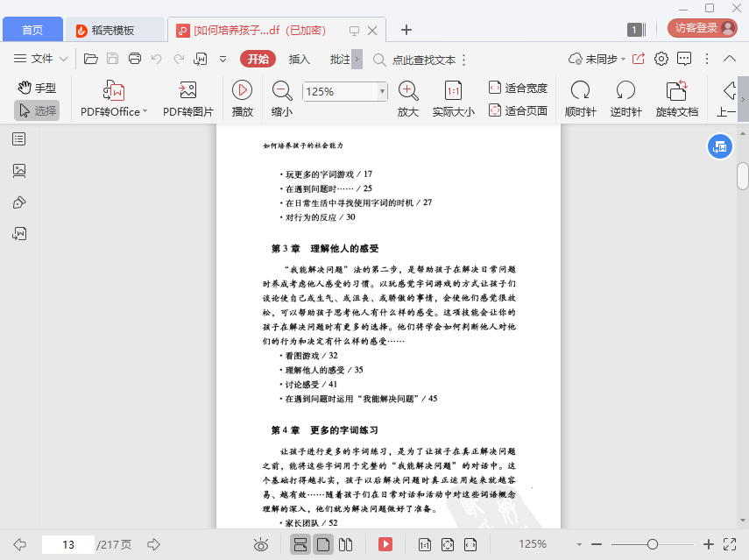
Task: Open the thumbnails sidebar panel
Action: (19, 171)
